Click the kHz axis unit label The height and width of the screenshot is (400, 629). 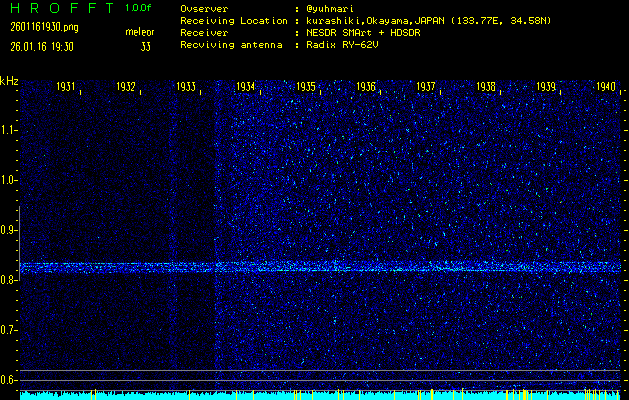(x=9, y=81)
